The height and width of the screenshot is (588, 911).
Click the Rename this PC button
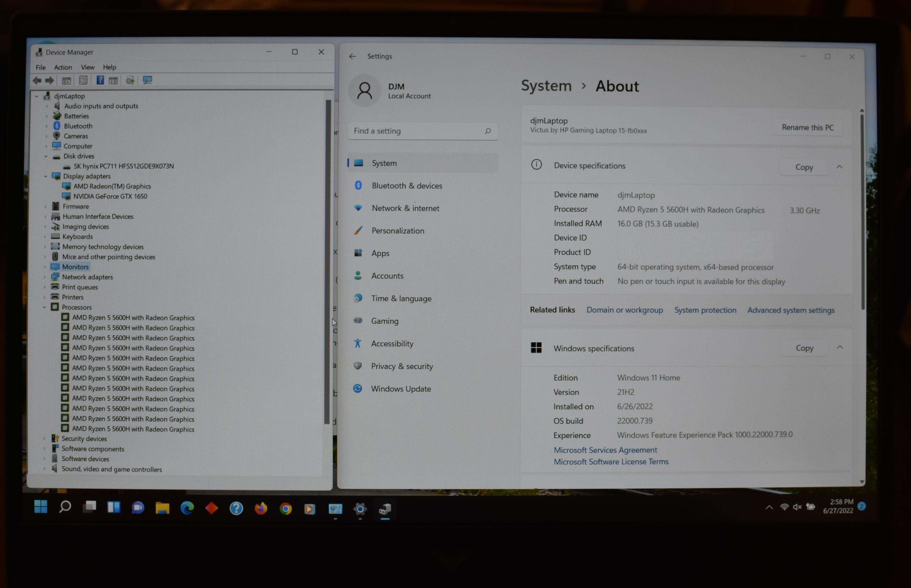tap(807, 127)
